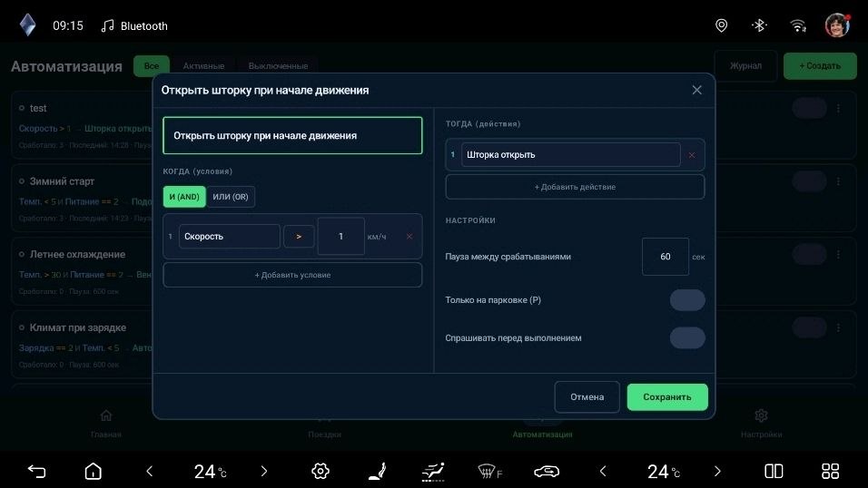Screen dimensions: 868x488
Task: Open the Шторка открыть action dropdown
Action: (570, 154)
